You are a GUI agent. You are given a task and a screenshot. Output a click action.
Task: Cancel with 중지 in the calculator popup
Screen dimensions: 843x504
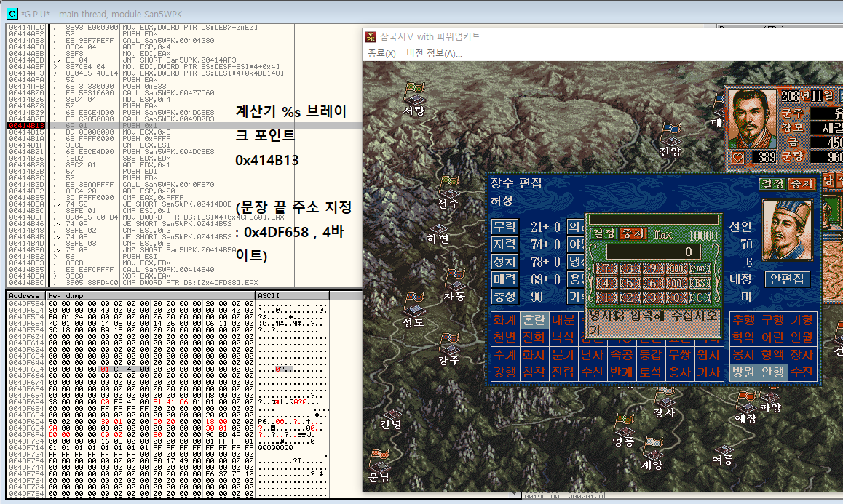[632, 233]
